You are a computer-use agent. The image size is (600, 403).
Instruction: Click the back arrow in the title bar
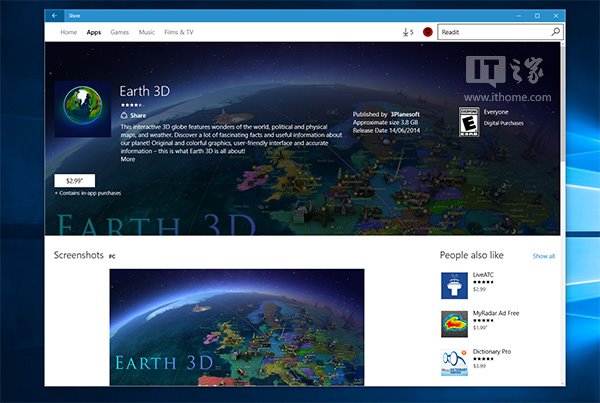point(54,15)
